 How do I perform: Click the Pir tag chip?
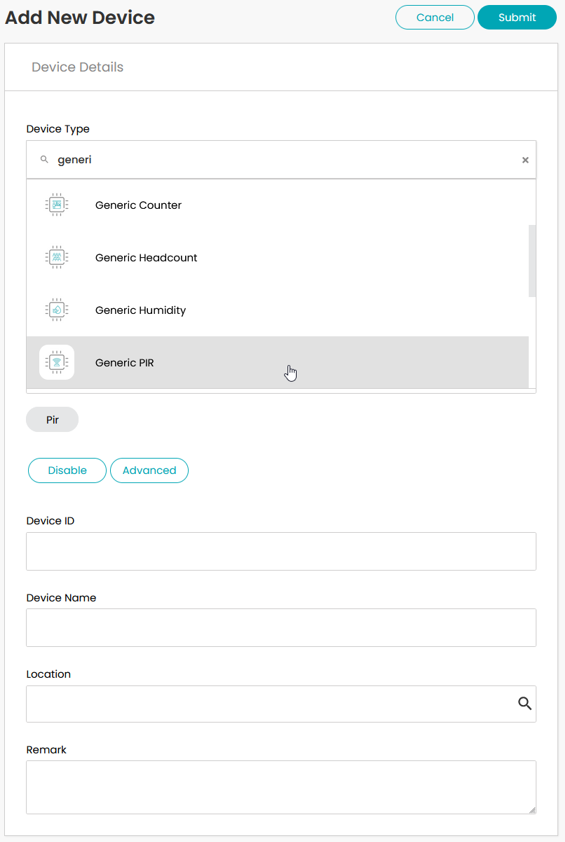tap(52, 419)
